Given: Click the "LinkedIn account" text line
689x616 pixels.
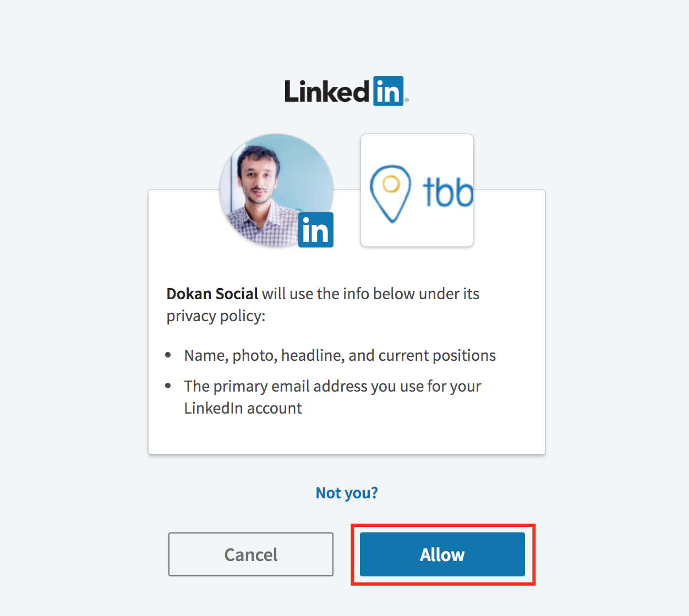Looking at the screenshot, I should [x=243, y=408].
